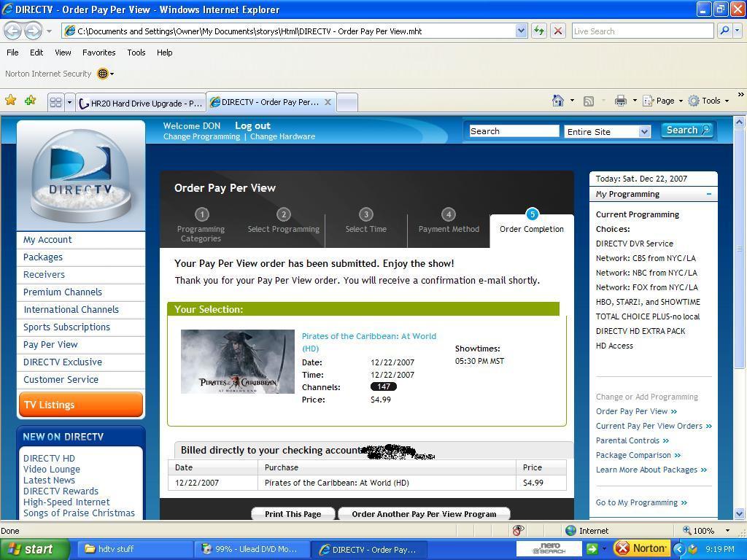Open the File menu
This screenshot has width=747, height=560.
[x=12, y=52]
